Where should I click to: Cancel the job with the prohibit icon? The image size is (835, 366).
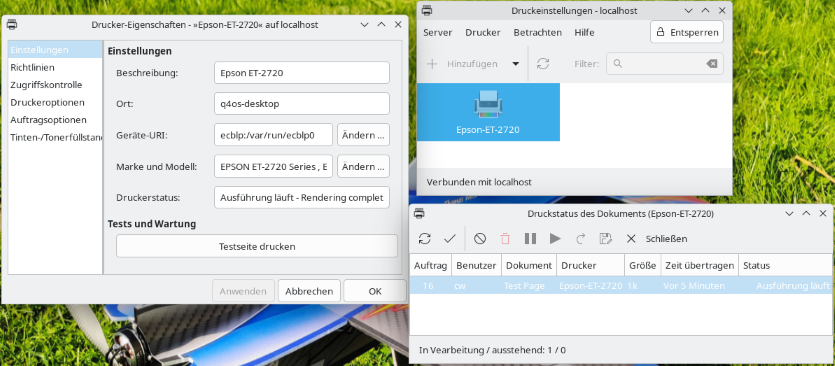(x=480, y=239)
